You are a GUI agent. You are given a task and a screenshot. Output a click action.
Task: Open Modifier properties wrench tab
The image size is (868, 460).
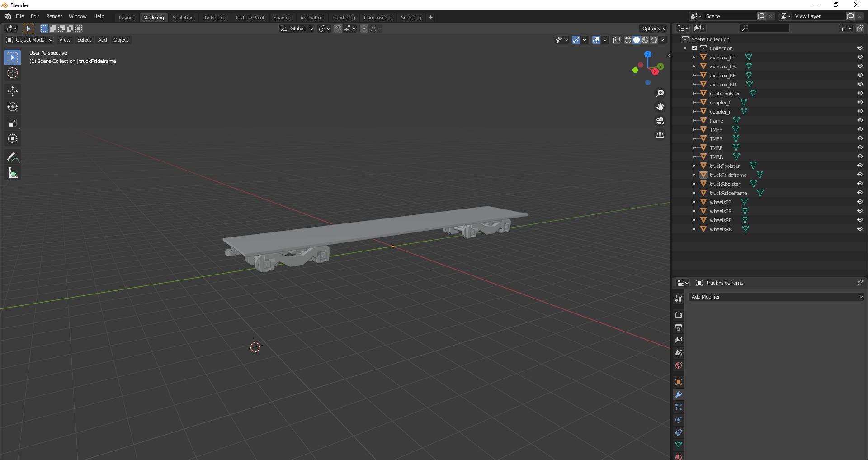click(679, 394)
